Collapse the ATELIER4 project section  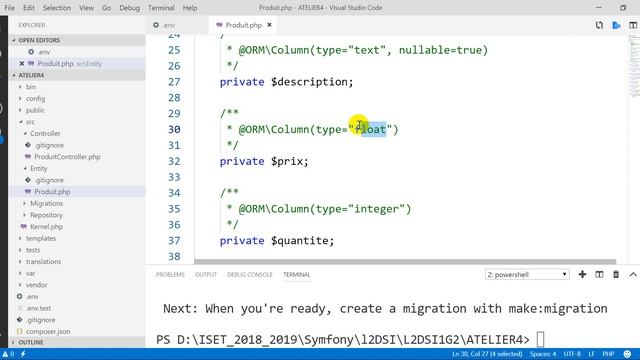point(77,75)
